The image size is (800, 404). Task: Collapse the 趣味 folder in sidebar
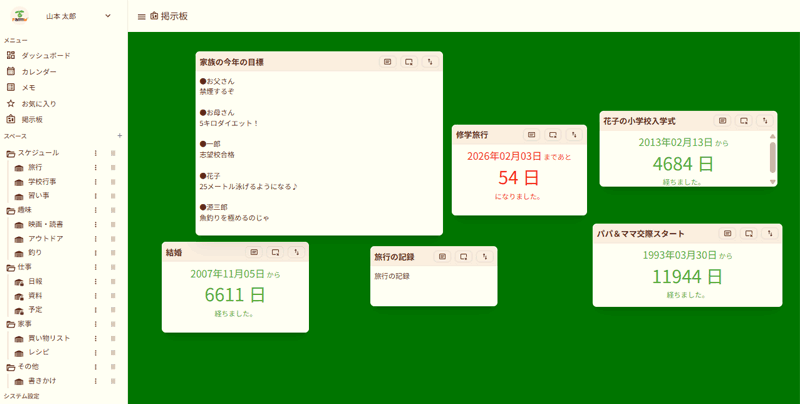tap(10, 210)
